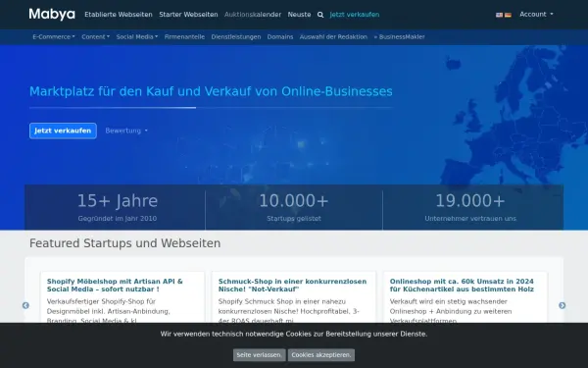Expand the Social Media category menu
The width and height of the screenshot is (588, 368).
click(137, 37)
